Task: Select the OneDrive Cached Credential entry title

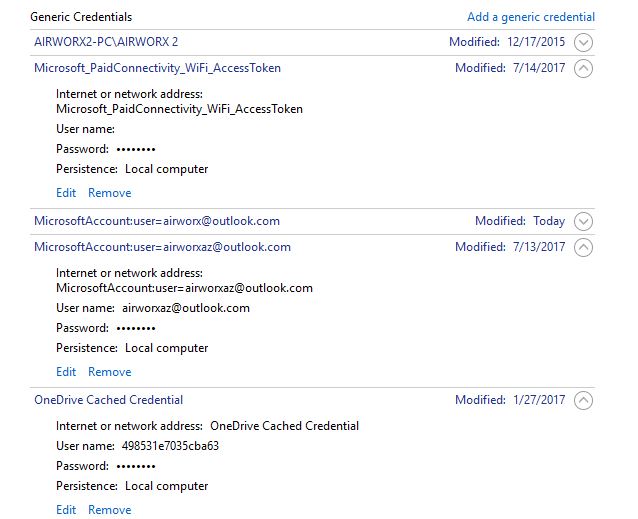Action: [x=108, y=400]
